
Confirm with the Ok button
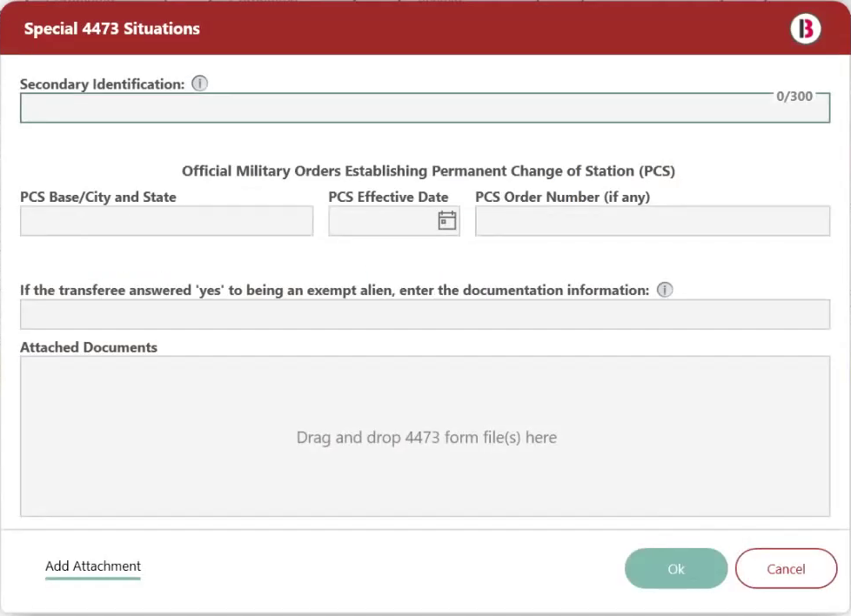point(676,569)
